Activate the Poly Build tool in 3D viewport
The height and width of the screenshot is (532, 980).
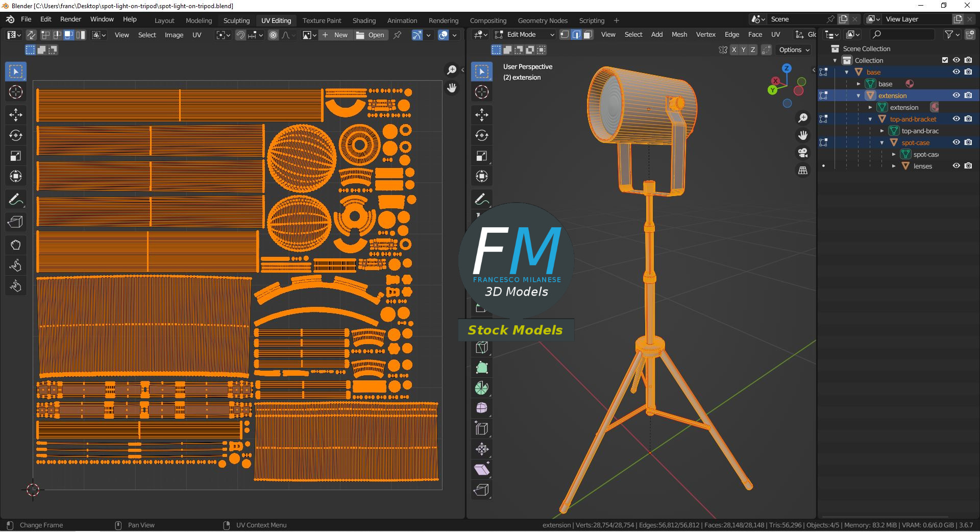pos(481,368)
